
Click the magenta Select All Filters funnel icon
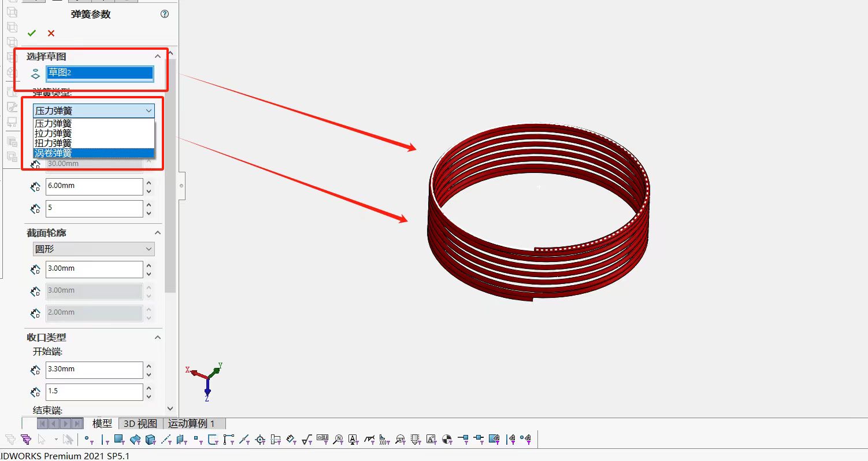click(26, 440)
